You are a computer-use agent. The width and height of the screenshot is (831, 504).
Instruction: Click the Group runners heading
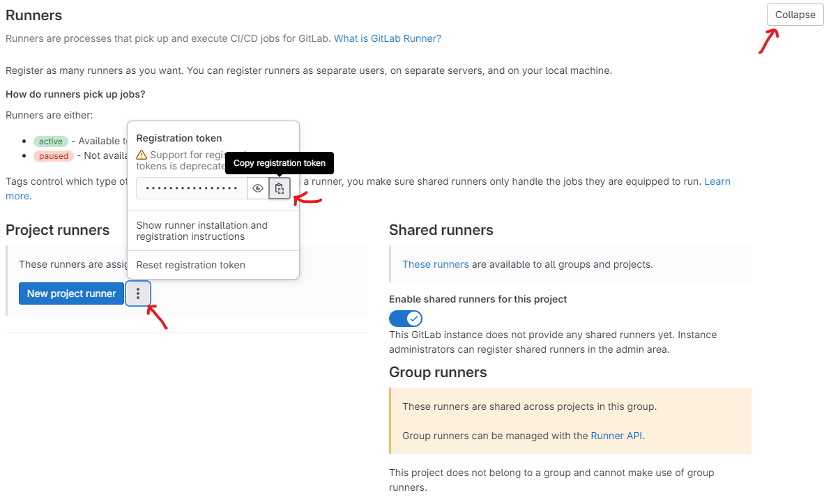(438, 372)
